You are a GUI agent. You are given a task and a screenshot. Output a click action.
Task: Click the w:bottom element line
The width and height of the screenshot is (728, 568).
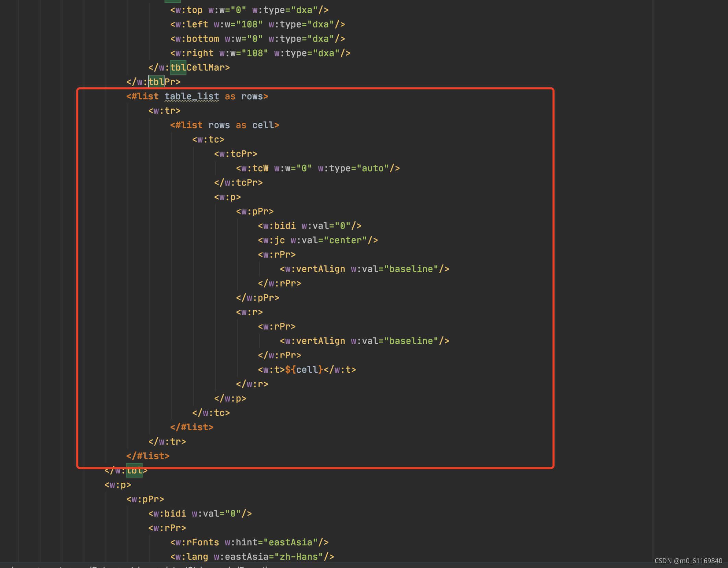click(x=257, y=39)
